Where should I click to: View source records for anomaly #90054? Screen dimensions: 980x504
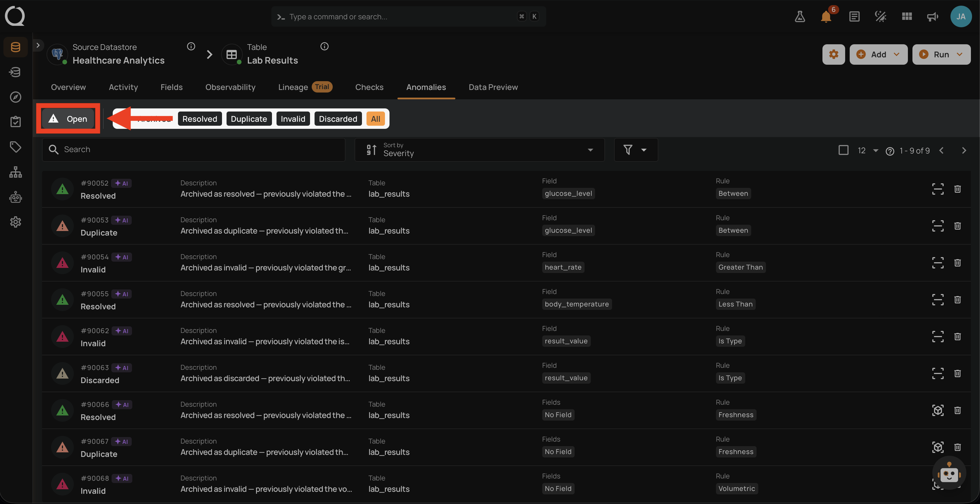coord(938,263)
